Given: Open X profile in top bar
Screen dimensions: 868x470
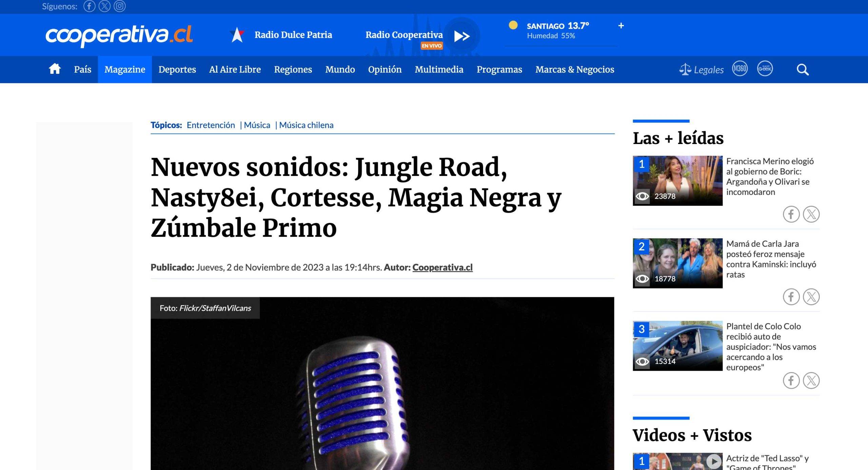Looking at the screenshot, I should click(x=104, y=6).
